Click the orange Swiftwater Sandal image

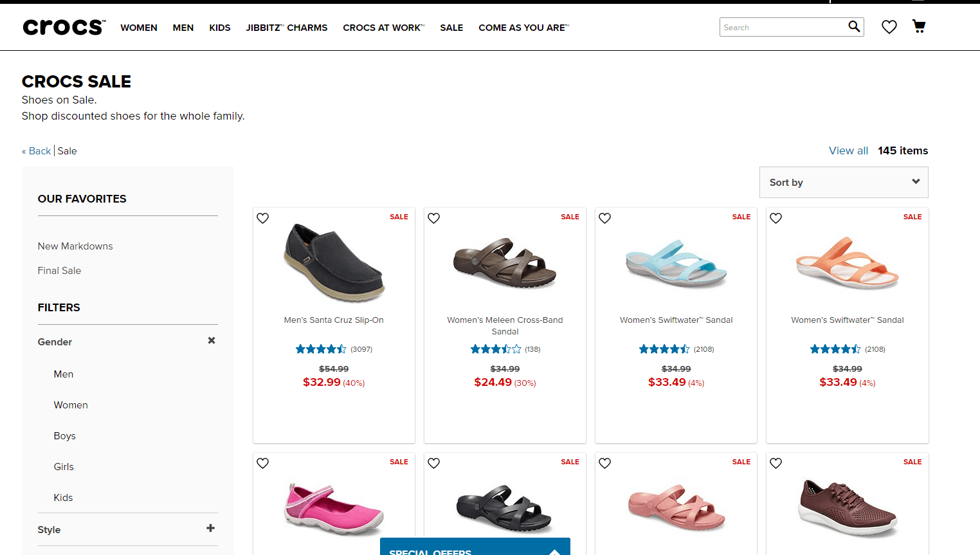tap(848, 264)
